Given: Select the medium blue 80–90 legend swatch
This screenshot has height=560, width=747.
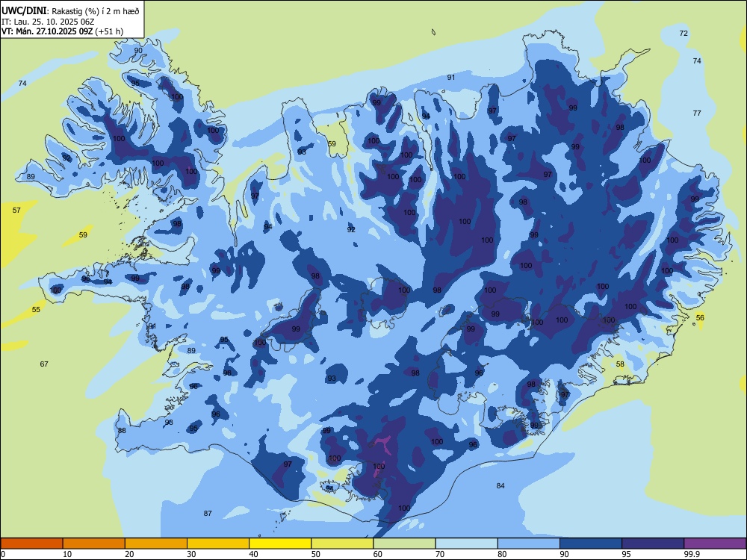Looking at the screenshot, I should [x=529, y=544].
